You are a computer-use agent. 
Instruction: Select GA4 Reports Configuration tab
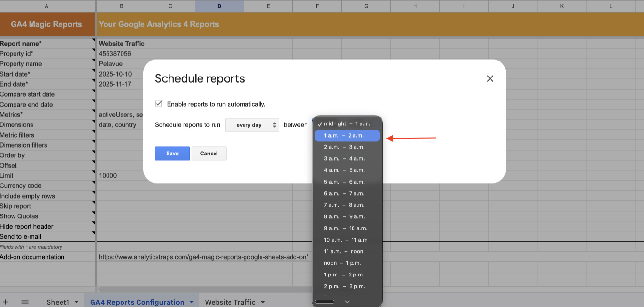pyautogui.click(x=137, y=302)
